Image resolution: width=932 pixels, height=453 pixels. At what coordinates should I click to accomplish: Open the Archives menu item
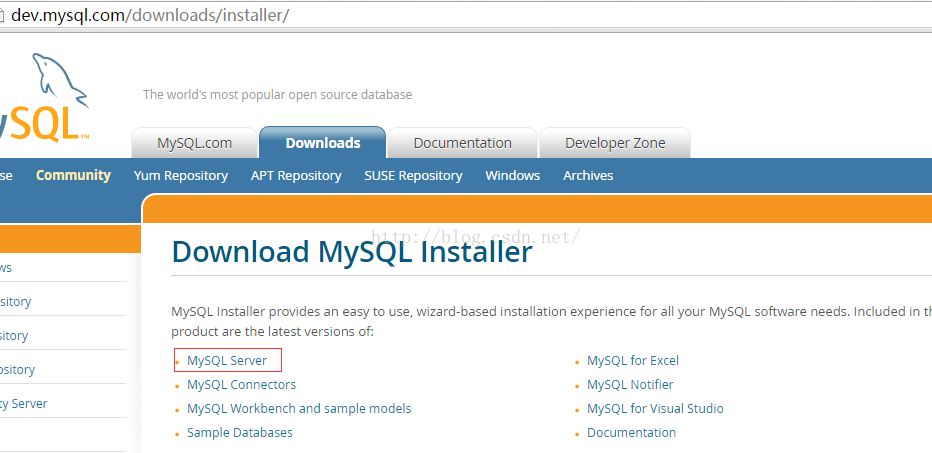point(588,175)
